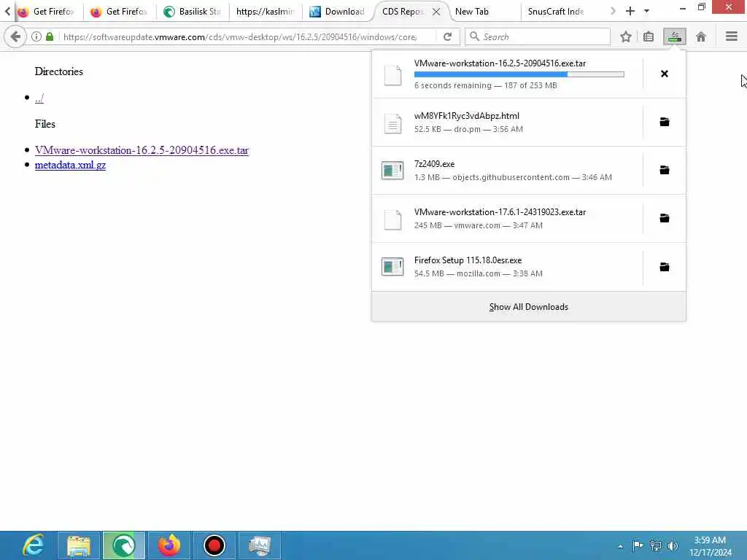Click the VMware 16.2.5 download progress bar
Screen dimensions: 747x560
coord(519,74)
